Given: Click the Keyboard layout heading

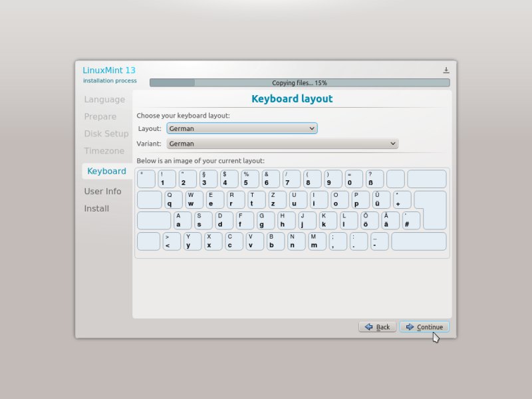Looking at the screenshot, I should click(x=292, y=98).
